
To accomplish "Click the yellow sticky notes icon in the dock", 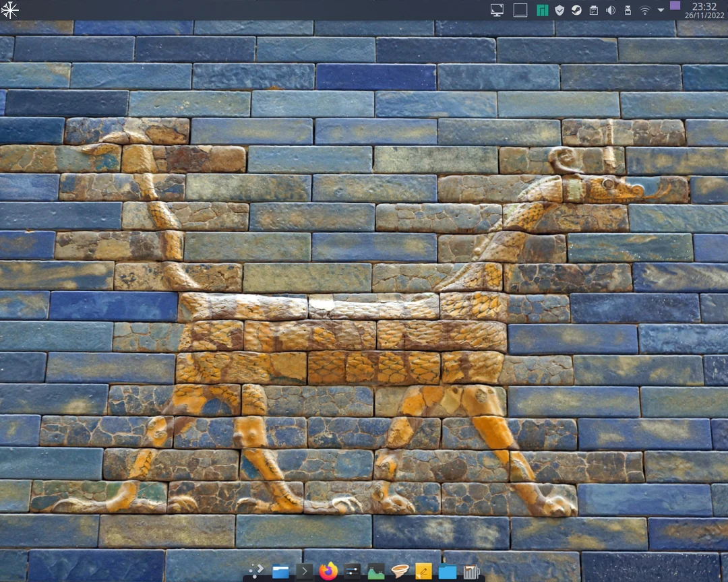I will 423,571.
